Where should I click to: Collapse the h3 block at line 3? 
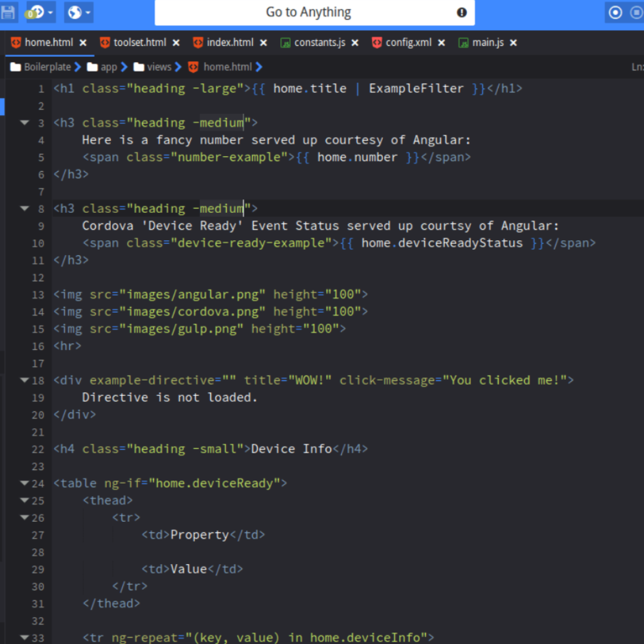point(24,123)
